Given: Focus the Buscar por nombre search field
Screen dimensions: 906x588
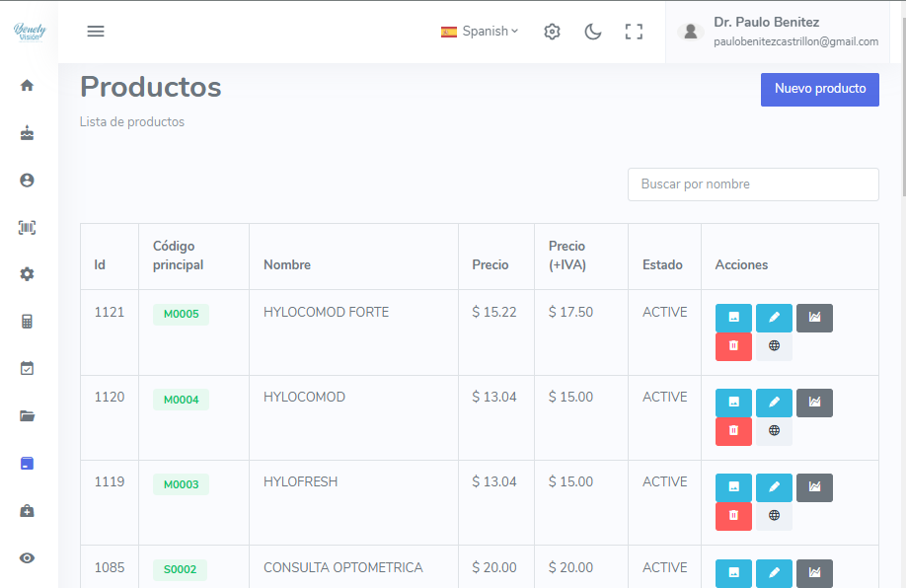Looking at the screenshot, I should click(753, 184).
